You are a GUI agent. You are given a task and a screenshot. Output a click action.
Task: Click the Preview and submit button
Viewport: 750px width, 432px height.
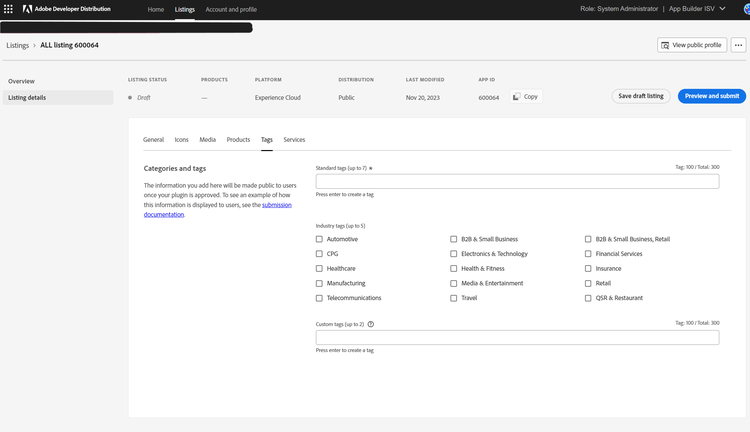click(x=712, y=96)
